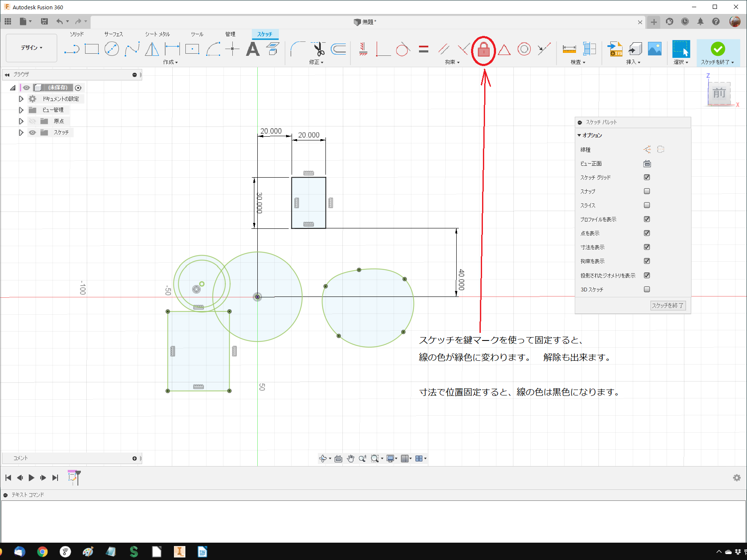Select the spline curve tool
747x560 pixels.
click(x=132, y=49)
